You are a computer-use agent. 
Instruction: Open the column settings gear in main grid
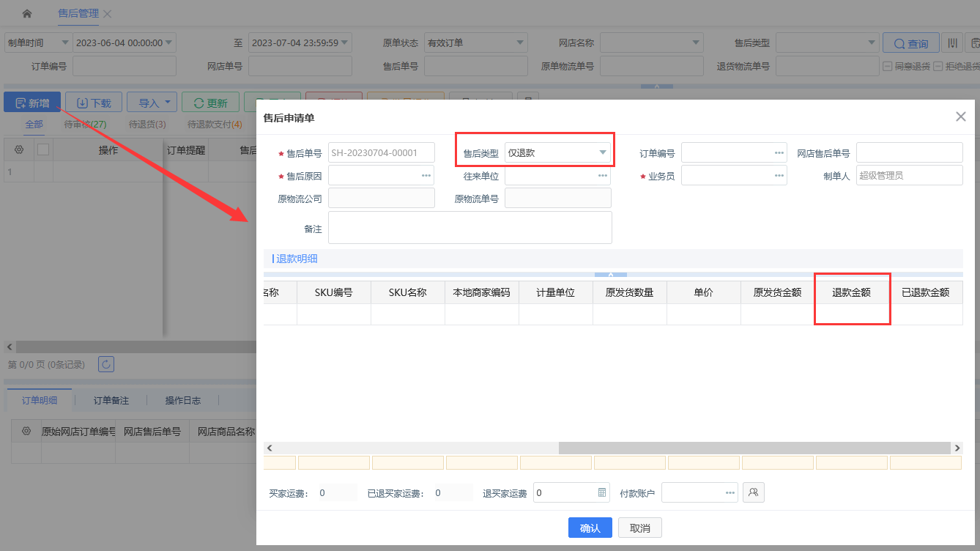click(x=19, y=149)
